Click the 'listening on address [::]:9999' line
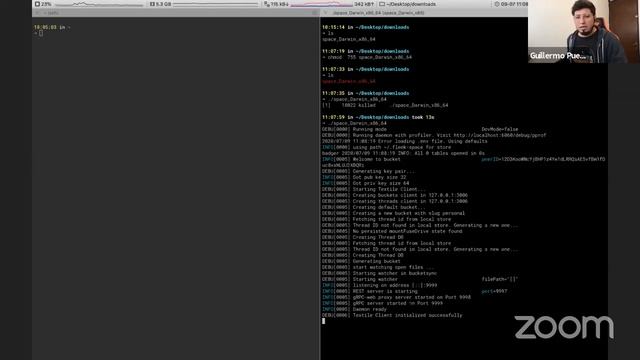 [379, 285]
